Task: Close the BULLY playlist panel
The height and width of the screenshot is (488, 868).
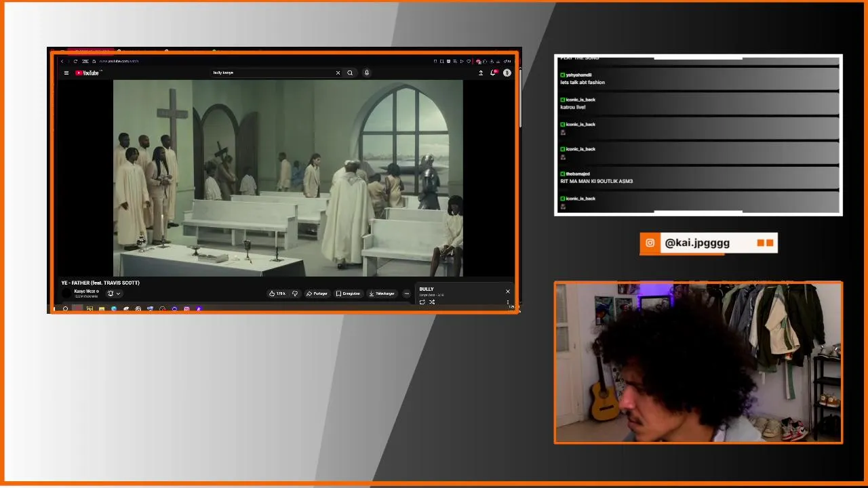Action: (x=507, y=291)
